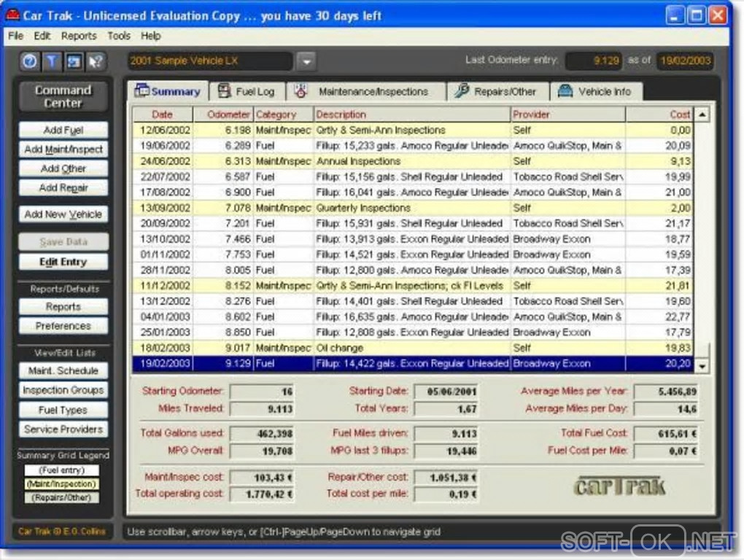Click the (Repairs/Other) legend swatch
Image resolution: width=744 pixels, height=560 pixels.
coord(62,497)
